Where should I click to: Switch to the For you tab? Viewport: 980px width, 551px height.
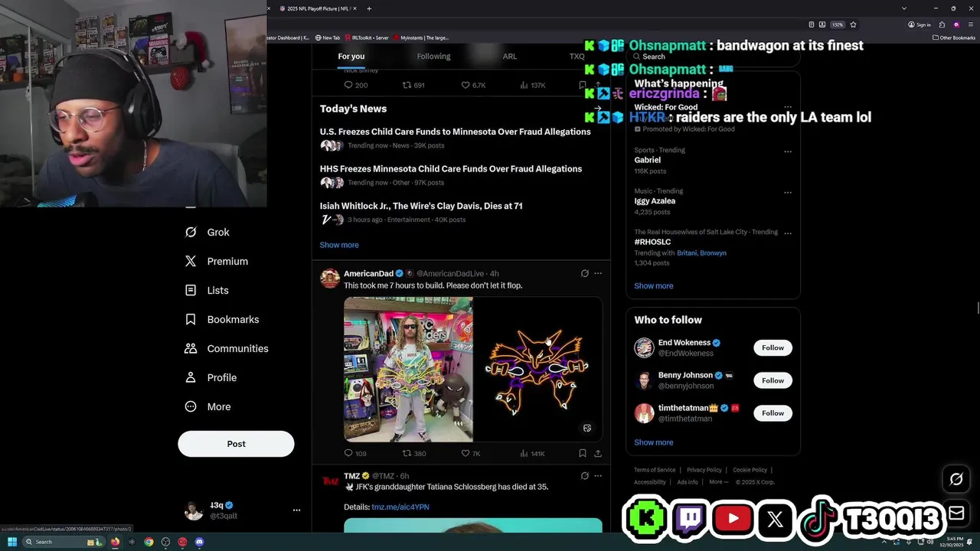tap(351, 56)
